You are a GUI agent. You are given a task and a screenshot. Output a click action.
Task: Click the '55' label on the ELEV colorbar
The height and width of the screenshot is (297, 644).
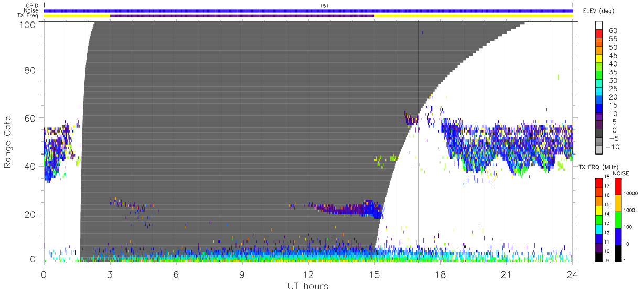[x=613, y=39]
